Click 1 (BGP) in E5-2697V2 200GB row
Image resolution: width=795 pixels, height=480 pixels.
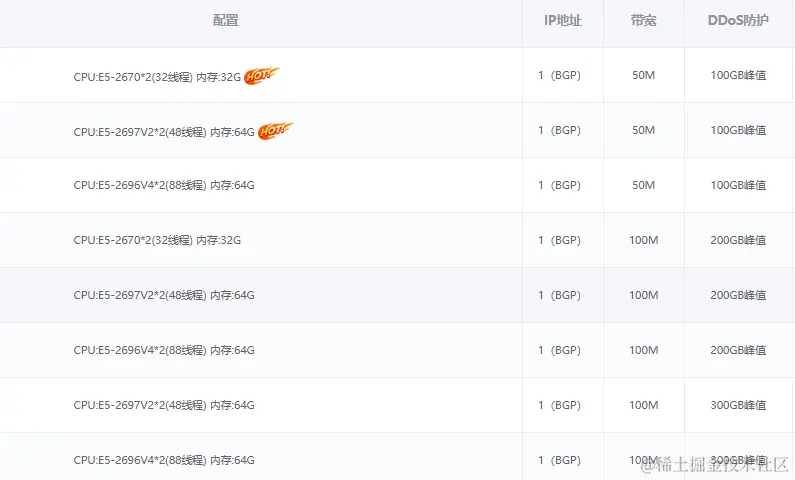click(x=559, y=295)
